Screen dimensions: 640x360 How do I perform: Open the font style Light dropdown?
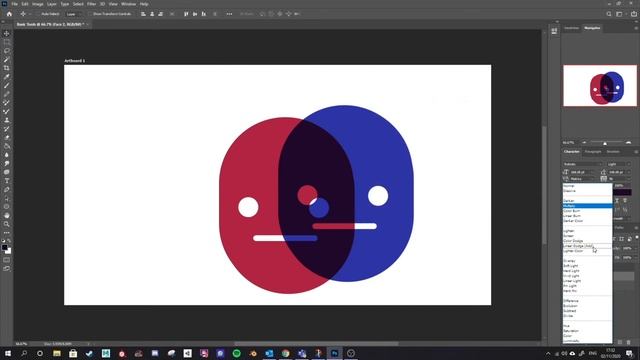click(618, 164)
